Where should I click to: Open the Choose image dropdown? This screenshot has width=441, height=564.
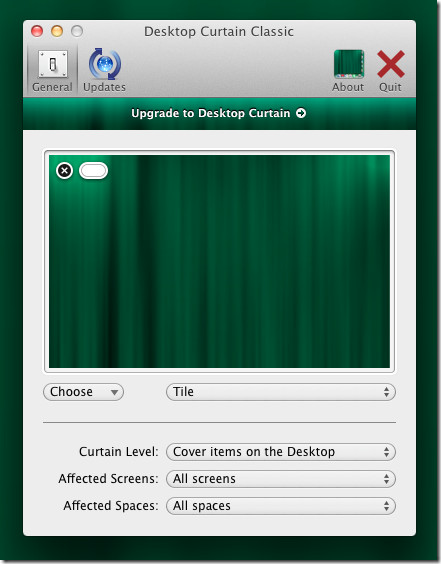pyautogui.click(x=83, y=392)
